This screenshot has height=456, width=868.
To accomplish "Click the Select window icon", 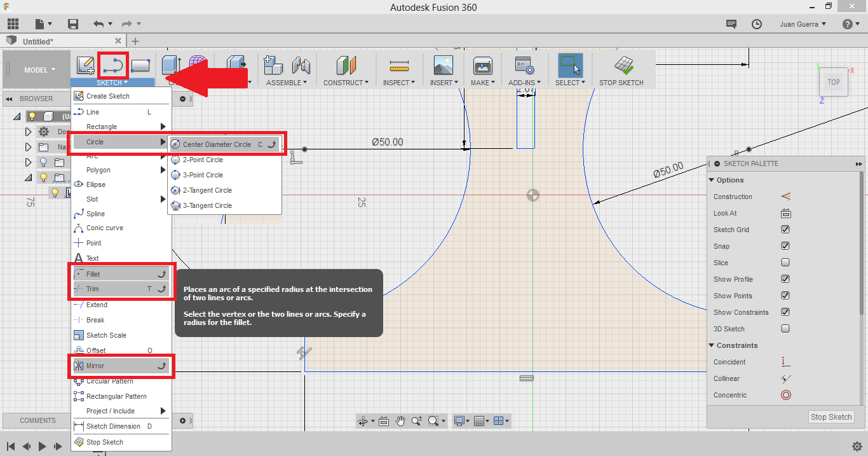I will pyautogui.click(x=571, y=66).
